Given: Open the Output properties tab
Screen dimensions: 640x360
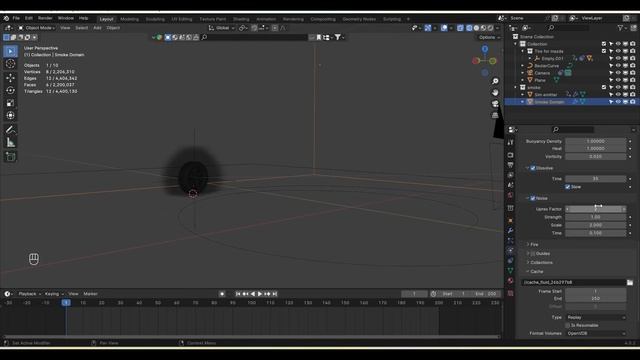Looking at the screenshot, I should pyautogui.click(x=510, y=165).
